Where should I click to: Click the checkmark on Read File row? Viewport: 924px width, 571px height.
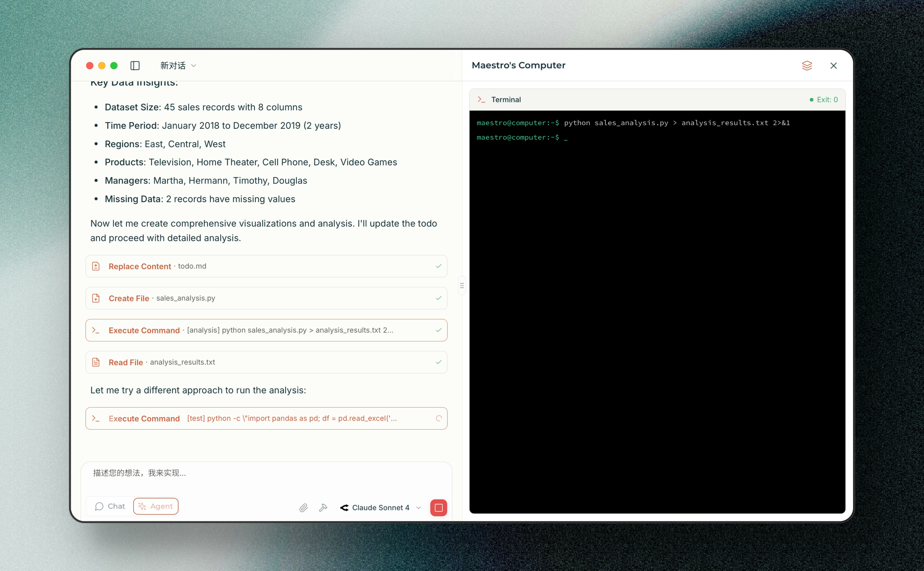click(438, 362)
